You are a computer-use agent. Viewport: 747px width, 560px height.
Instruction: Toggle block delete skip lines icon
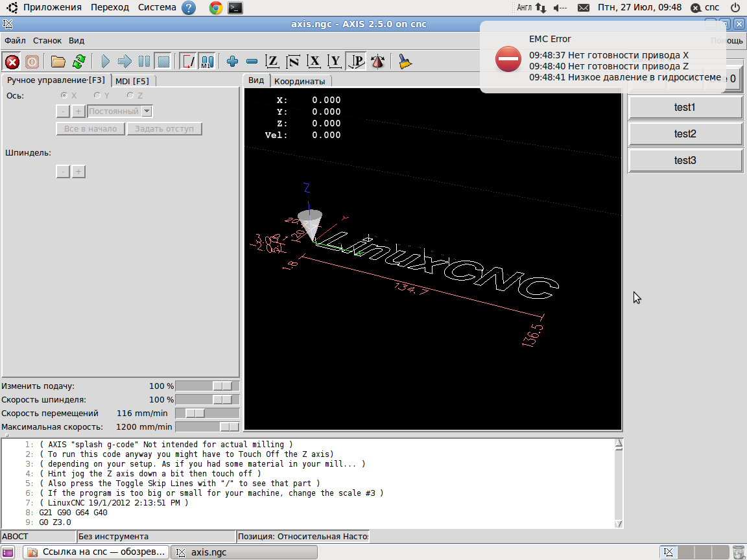[188, 62]
